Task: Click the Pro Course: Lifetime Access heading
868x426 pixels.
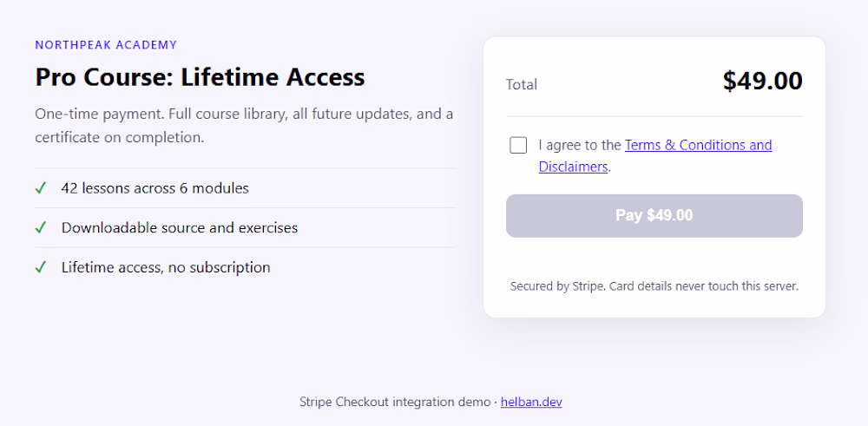Action: click(x=200, y=77)
